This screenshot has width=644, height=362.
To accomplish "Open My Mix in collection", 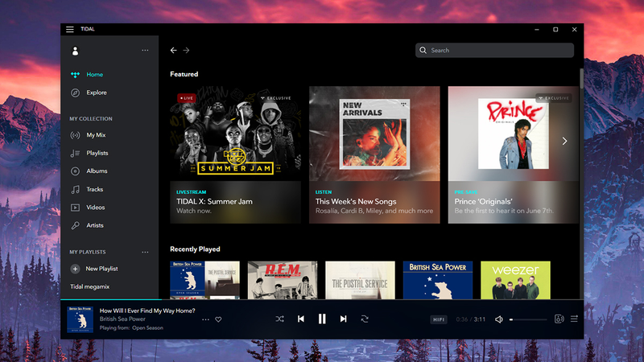I will point(96,135).
